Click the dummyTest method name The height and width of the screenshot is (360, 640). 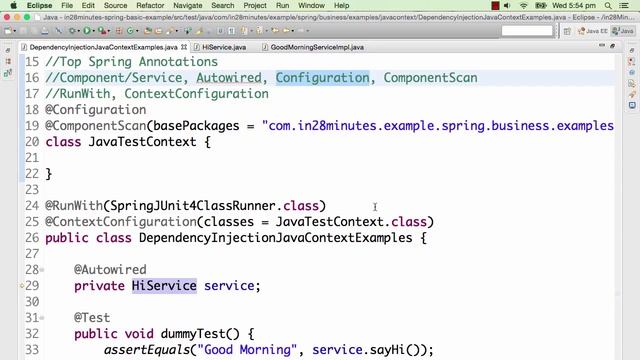click(x=193, y=334)
